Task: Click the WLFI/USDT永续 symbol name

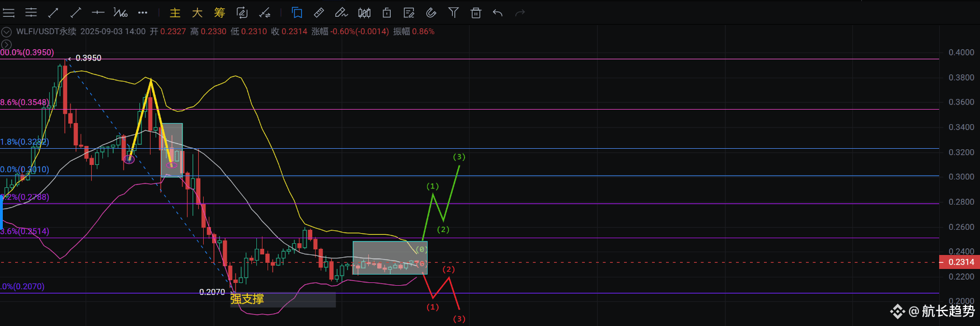Action: [46, 31]
